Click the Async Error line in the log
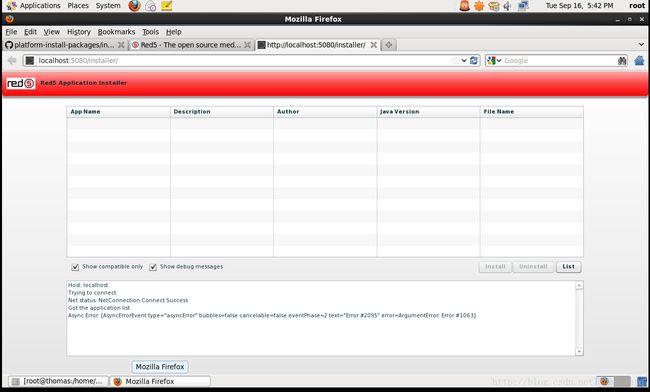The width and height of the screenshot is (650, 392). 272,315
